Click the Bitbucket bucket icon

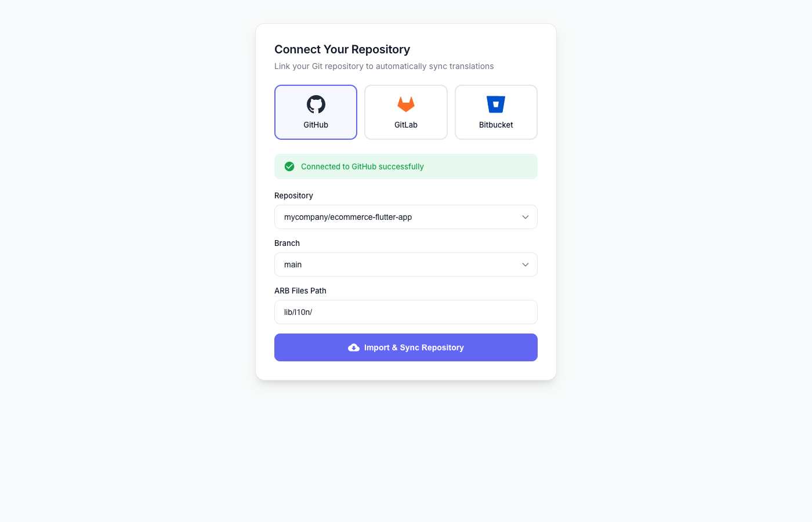(x=496, y=103)
